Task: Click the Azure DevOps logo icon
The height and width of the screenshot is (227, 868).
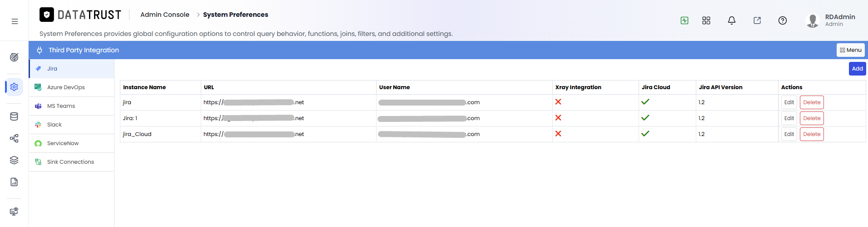Action: [38, 87]
